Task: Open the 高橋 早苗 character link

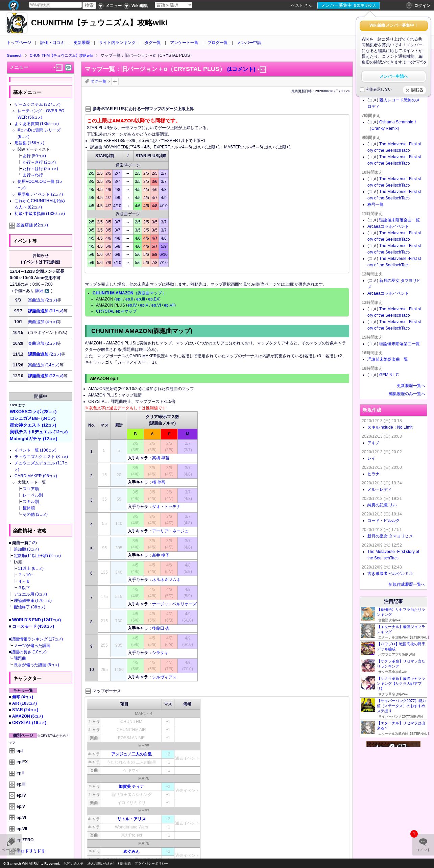Action: [161, 458]
